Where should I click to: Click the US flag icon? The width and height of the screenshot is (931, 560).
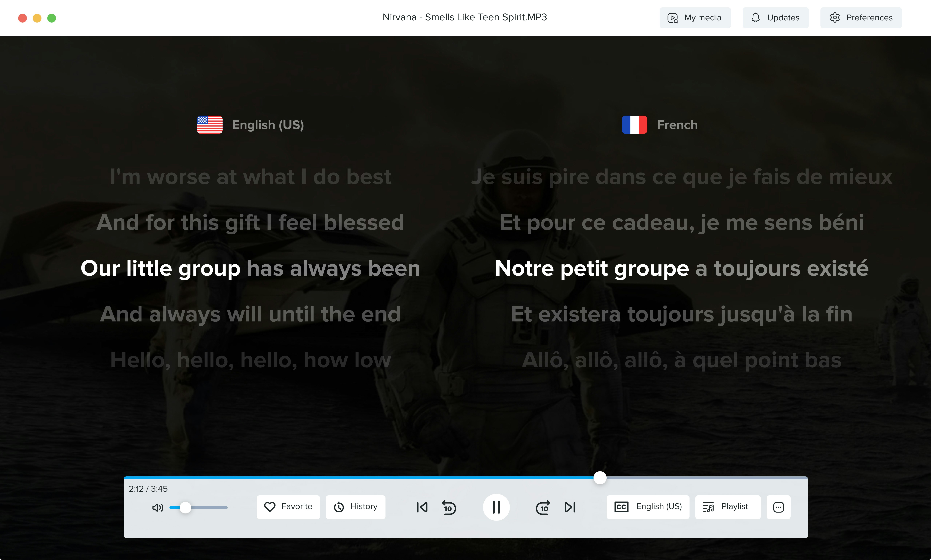[210, 125]
